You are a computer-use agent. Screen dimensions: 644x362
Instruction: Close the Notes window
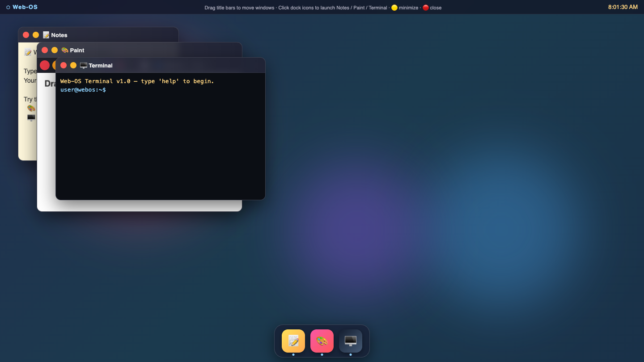(26, 35)
